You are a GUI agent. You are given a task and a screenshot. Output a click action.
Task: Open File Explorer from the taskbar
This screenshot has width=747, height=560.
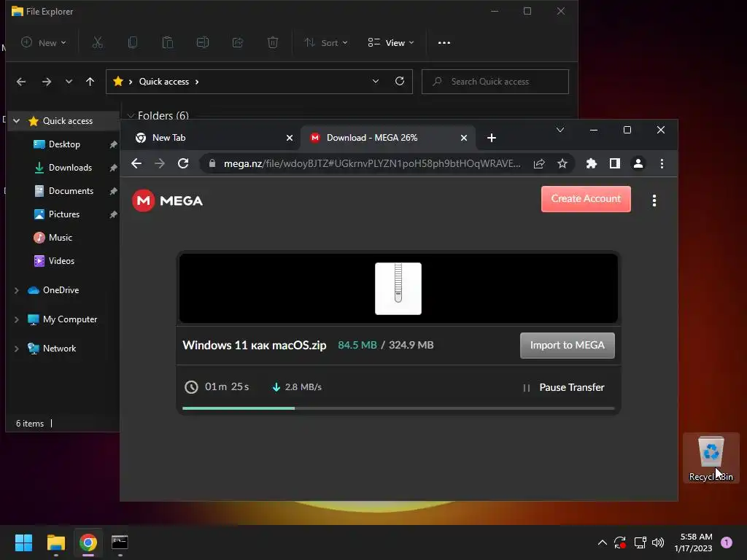click(55, 542)
